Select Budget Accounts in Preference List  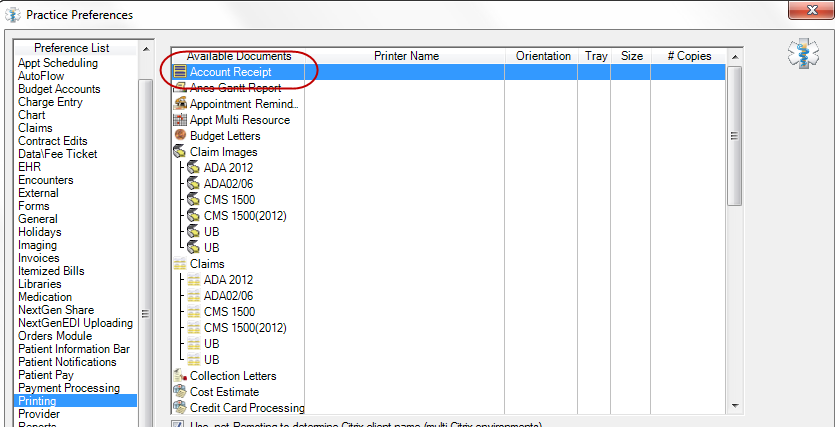(x=59, y=89)
